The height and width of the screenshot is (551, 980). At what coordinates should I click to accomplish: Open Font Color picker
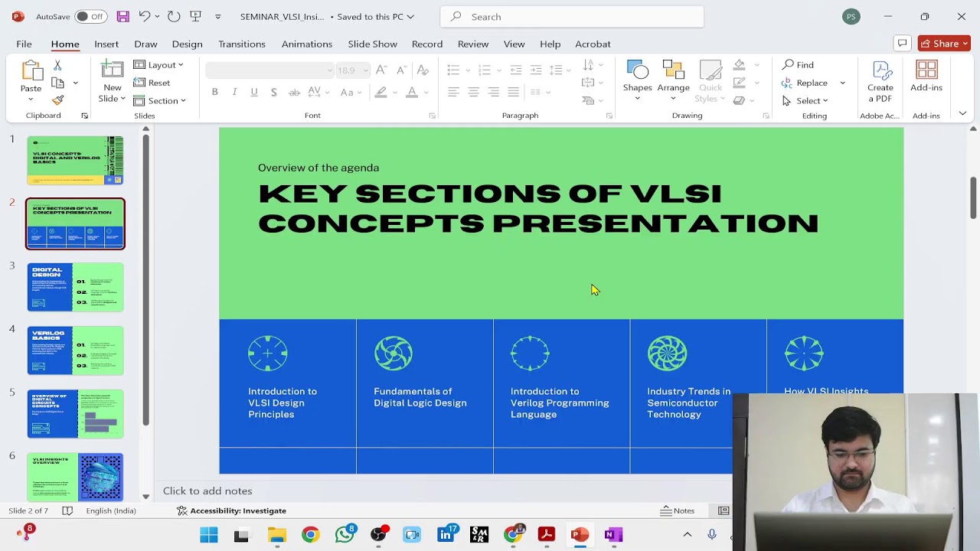(412, 92)
